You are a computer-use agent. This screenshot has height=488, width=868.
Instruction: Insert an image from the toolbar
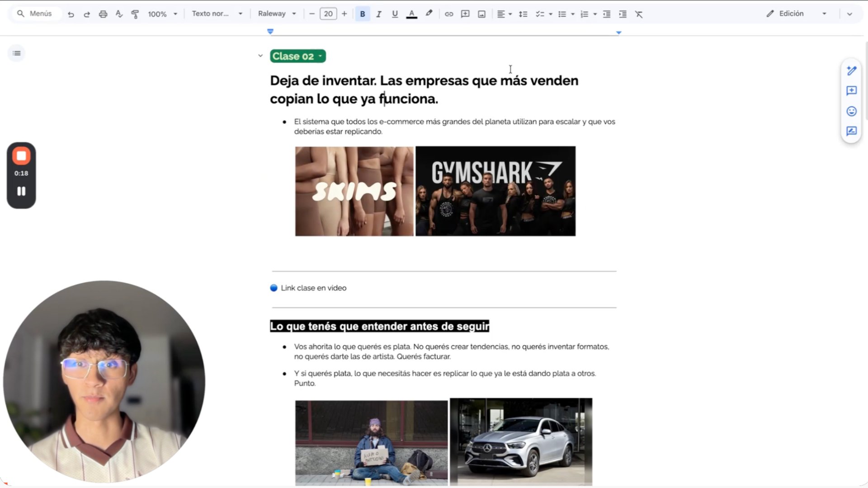click(482, 14)
